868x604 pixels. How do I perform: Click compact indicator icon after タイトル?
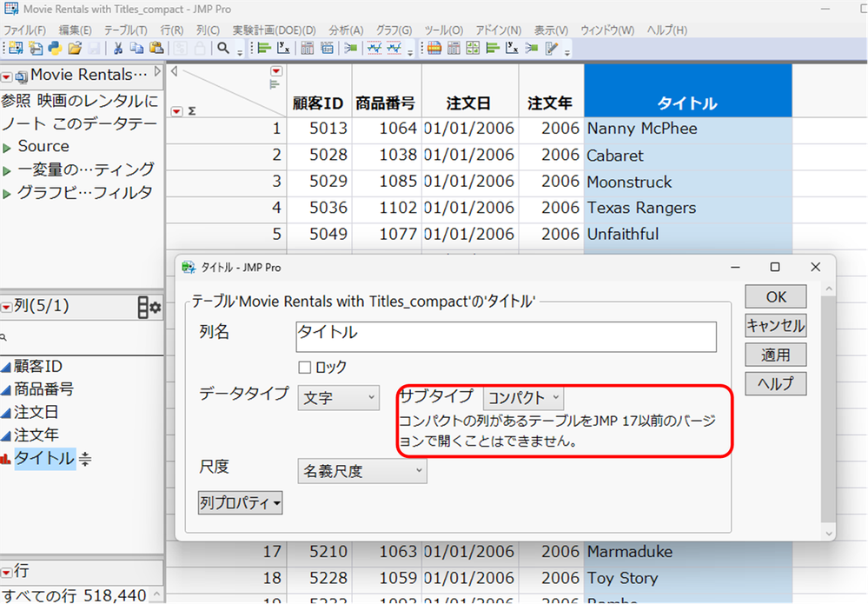click(x=85, y=459)
